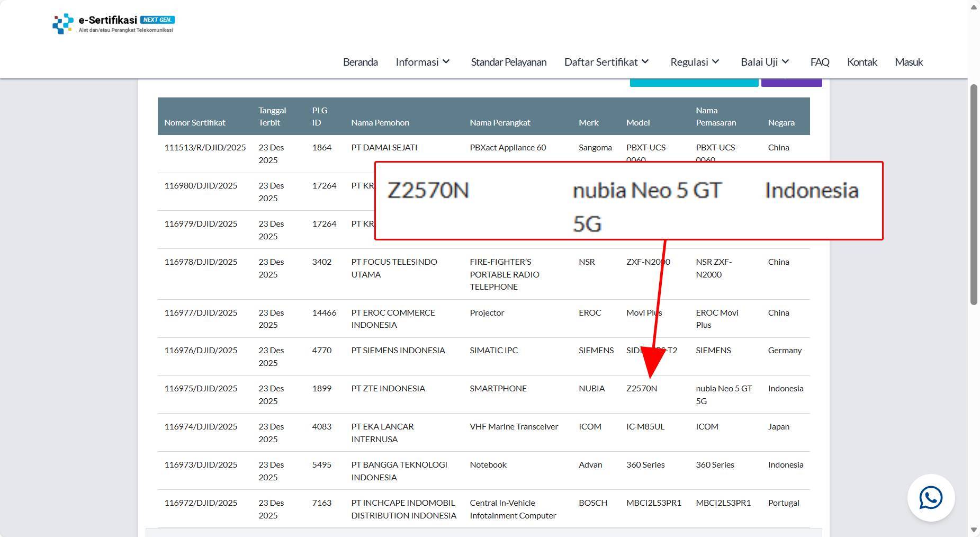Expand the Daftar Sertifikat dropdown

pyautogui.click(x=606, y=62)
